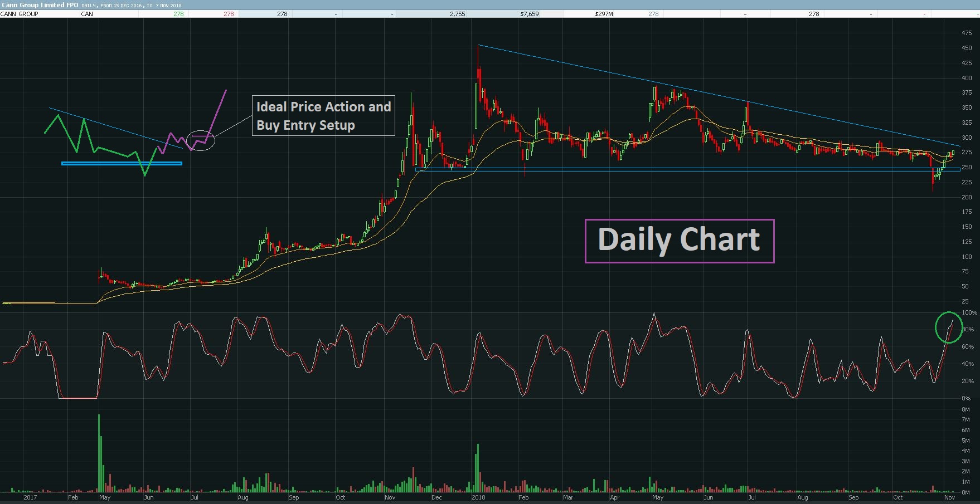The width and height of the screenshot is (980, 504).
Task: Select the 0% oscillator axis label
Action: pyautogui.click(x=966, y=399)
